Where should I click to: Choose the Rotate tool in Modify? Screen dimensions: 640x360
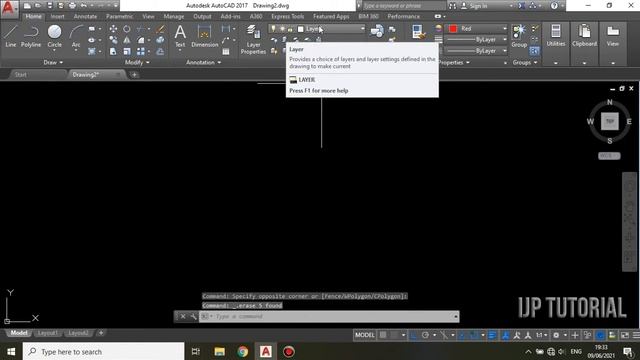coord(127,29)
